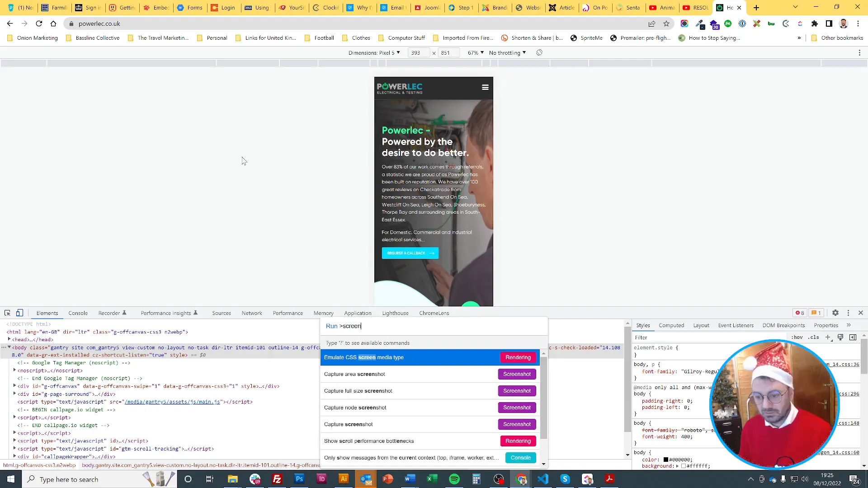
Task: Click the 1 issue warning badge
Action: [816, 313]
